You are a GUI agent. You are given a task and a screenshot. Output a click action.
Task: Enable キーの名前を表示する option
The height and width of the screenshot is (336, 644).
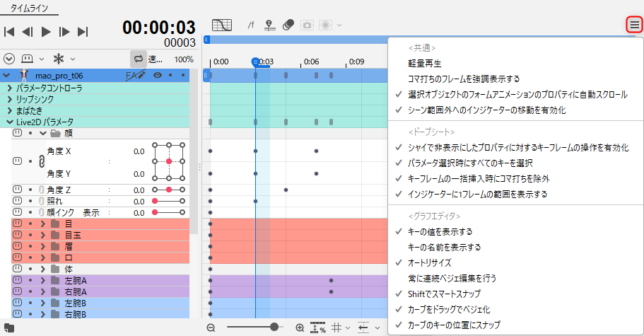tap(445, 247)
